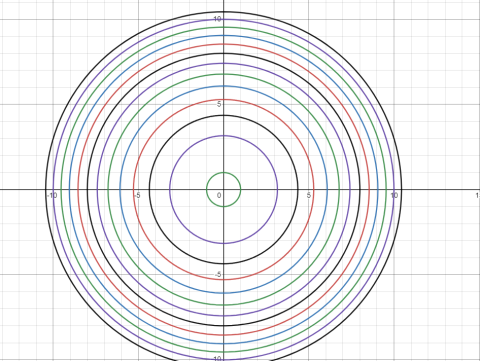
Task: Click where innermost black circle meets positive x-axis
Action: tap(298, 189)
